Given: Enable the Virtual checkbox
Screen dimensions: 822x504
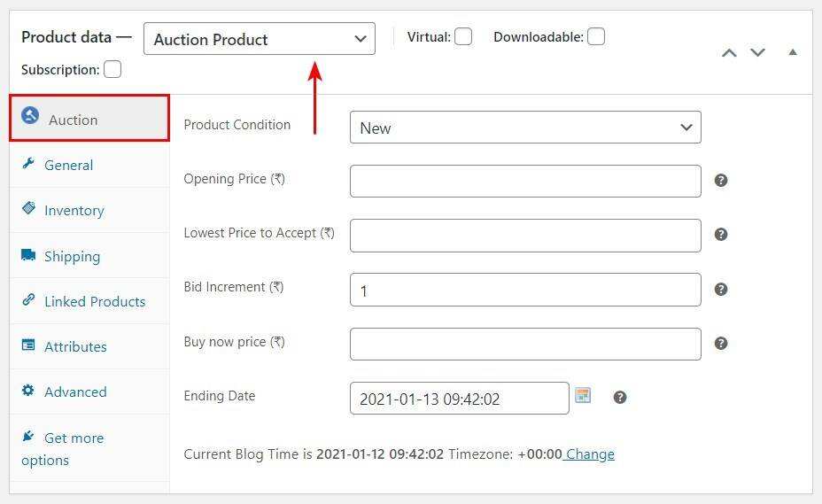Looking at the screenshot, I should pos(463,37).
